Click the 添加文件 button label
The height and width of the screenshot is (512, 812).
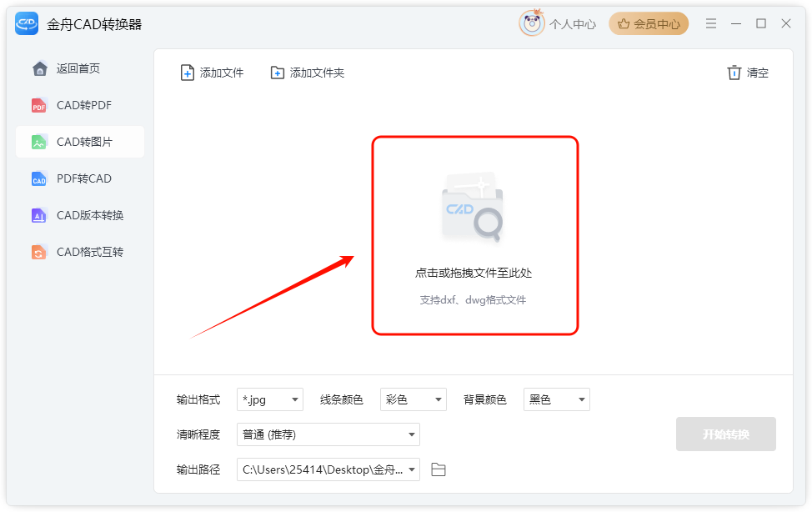tap(222, 73)
